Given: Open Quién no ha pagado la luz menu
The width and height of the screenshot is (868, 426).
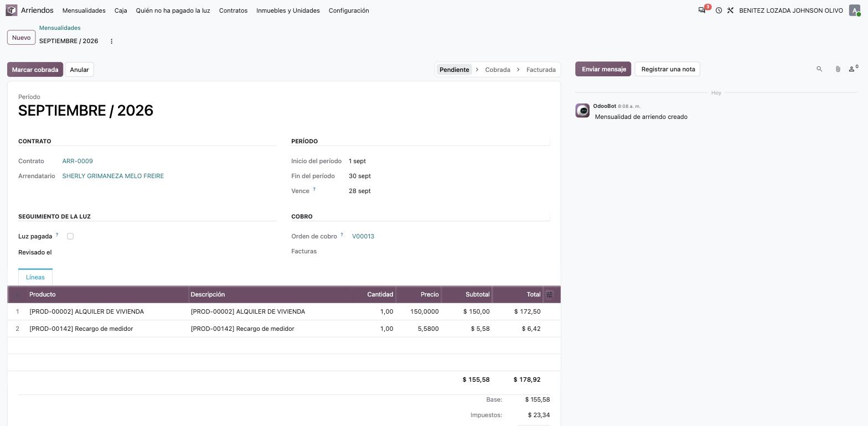Looking at the screenshot, I should point(173,11).
